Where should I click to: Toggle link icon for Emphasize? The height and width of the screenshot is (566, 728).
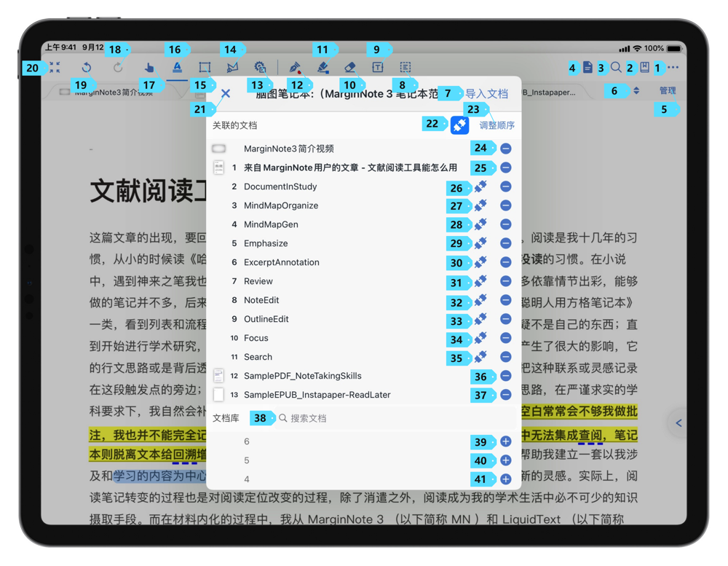pos(480,243)
